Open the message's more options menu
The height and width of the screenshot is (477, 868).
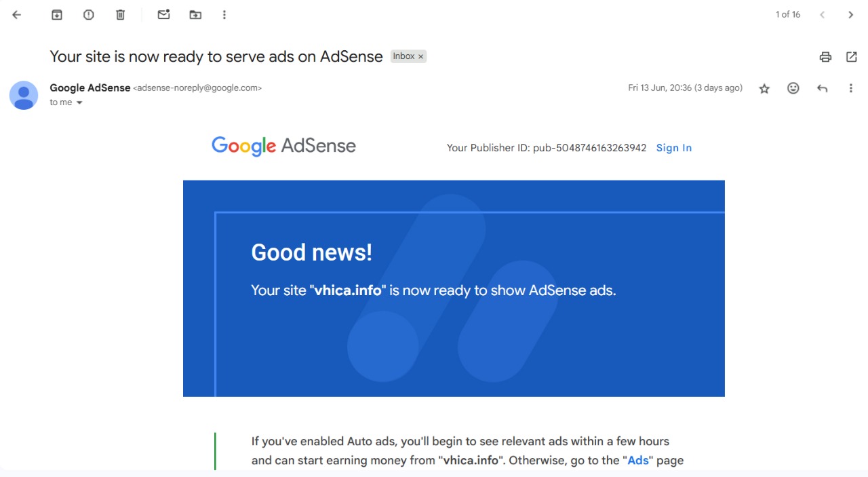tap(851, 88)
